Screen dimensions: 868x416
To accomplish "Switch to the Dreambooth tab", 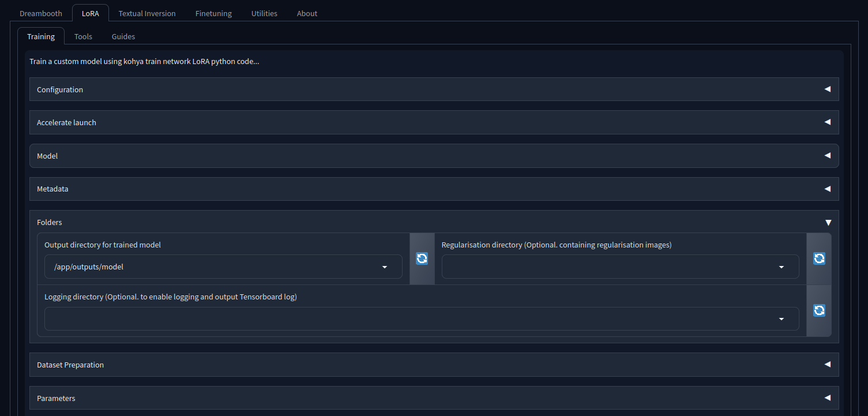I will click(x=40, y=13).
